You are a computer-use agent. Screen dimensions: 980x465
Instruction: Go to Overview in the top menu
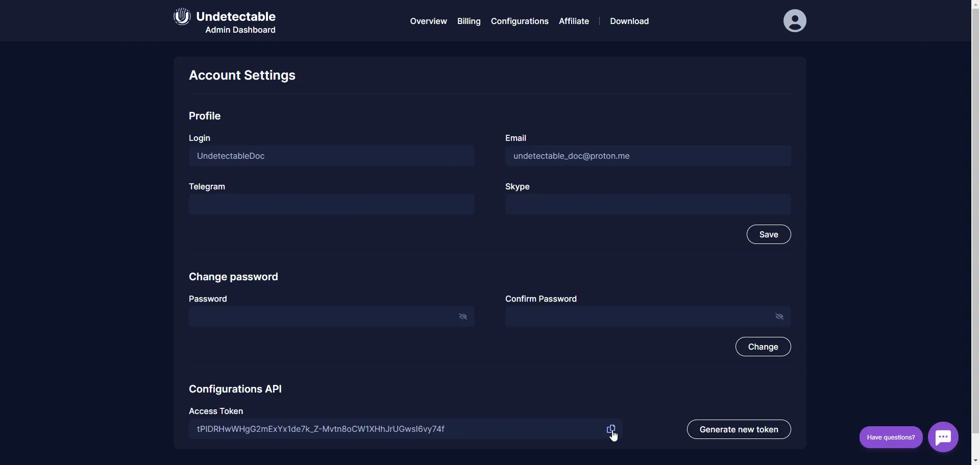[x=428, y=21]
